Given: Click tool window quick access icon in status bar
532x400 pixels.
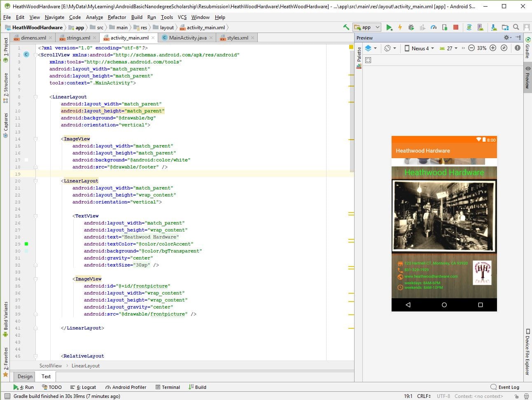Looking at the screenshot, I should click(7, 396).
